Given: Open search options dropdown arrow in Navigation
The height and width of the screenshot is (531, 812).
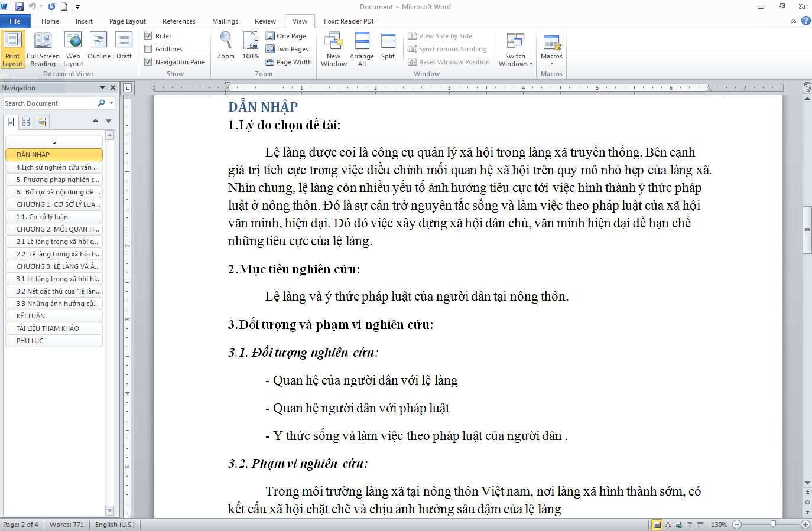Looking at the screenshot, I should coord(111,103).
